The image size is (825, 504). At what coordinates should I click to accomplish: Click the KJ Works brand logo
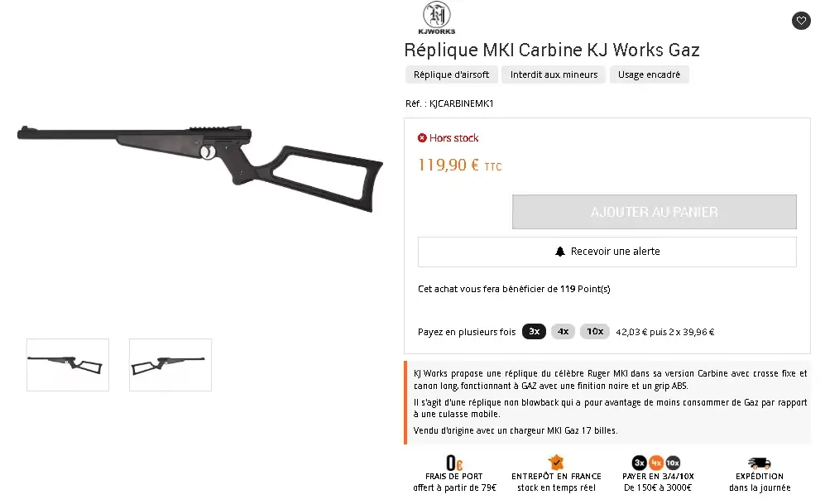pyautogui.click(x=437, y=18)
